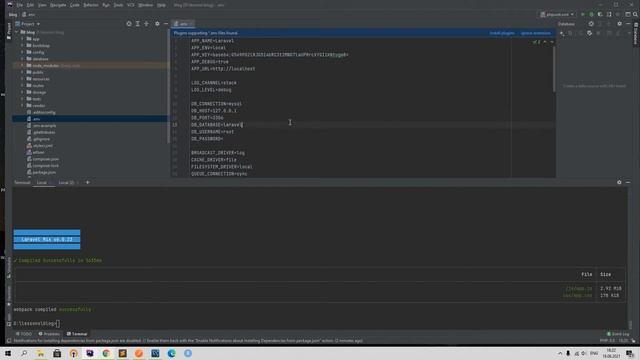Image resolution: width=640 pixels, height=360 pixels.
Task: Click the editor vertical scrollbar
Action: point(554,69)
